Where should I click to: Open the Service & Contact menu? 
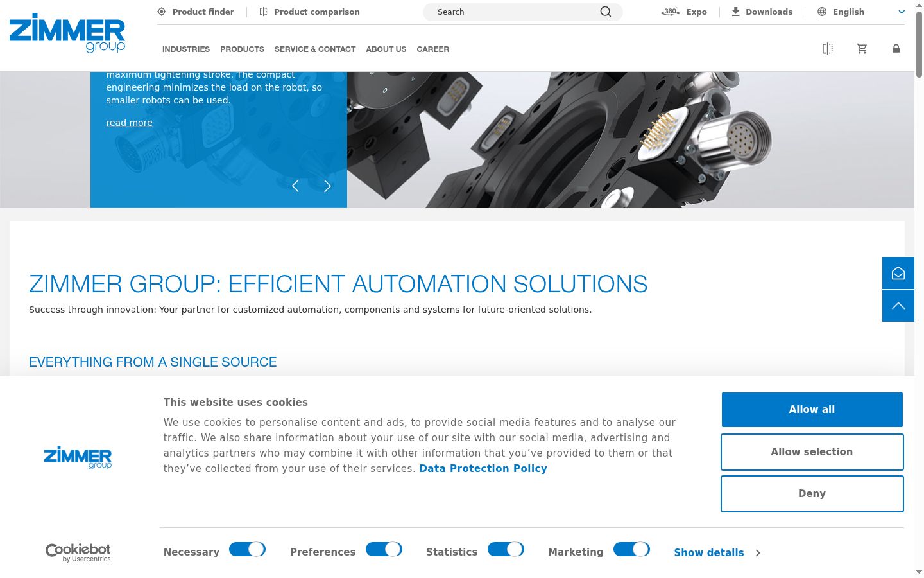click(x=315, y=49)
